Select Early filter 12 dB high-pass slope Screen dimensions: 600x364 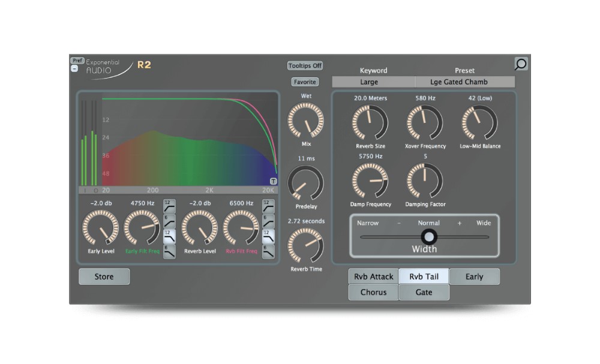169,206
